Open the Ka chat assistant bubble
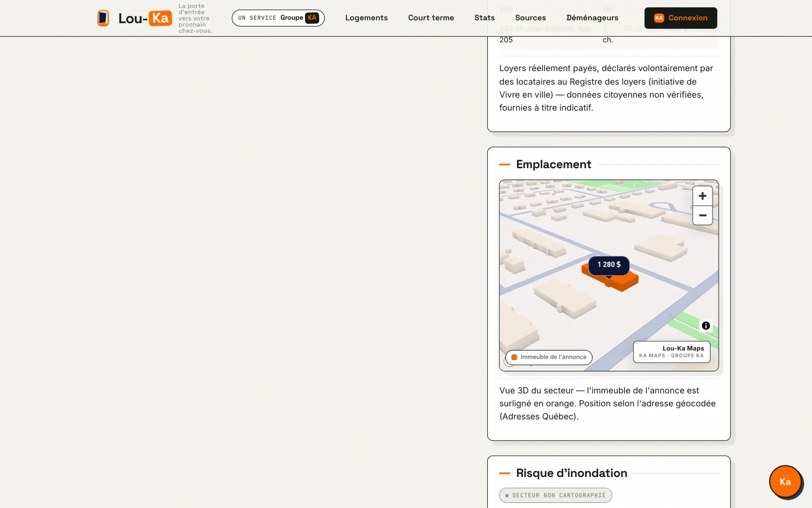This screenshot has width=812, height=508. (x=785, y=482)
